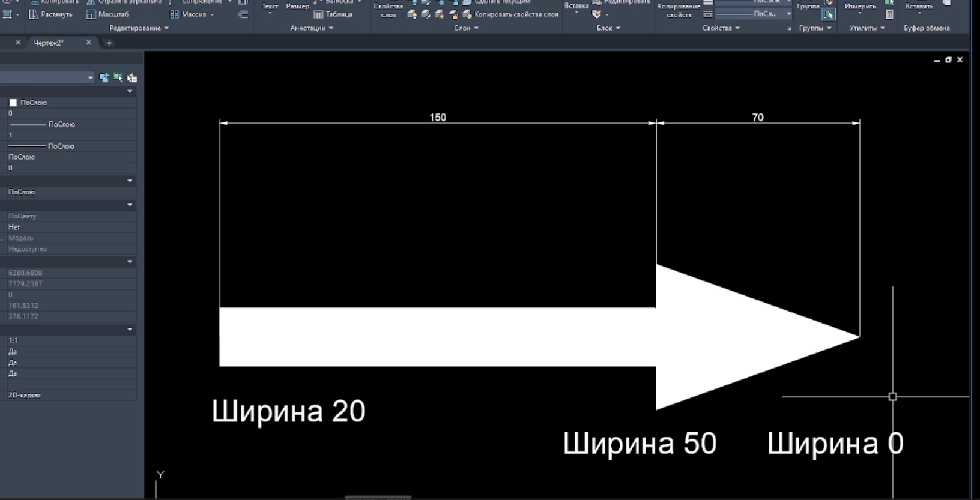Open the Text (Текст) tool
980x500 pixels.
click(270, 7)
